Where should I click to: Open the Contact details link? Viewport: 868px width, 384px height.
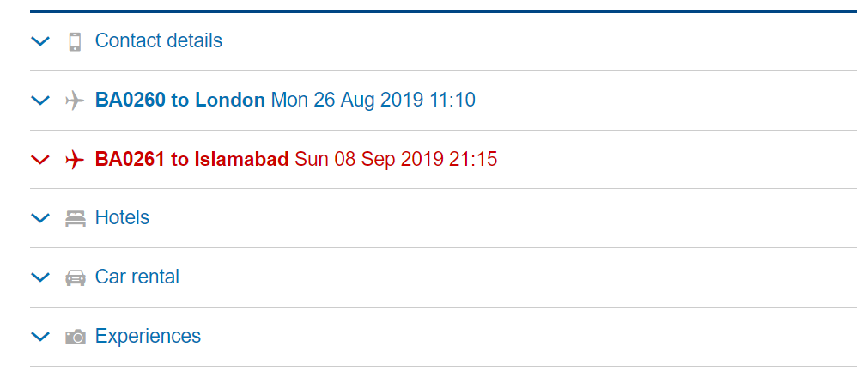pos(158,40)
